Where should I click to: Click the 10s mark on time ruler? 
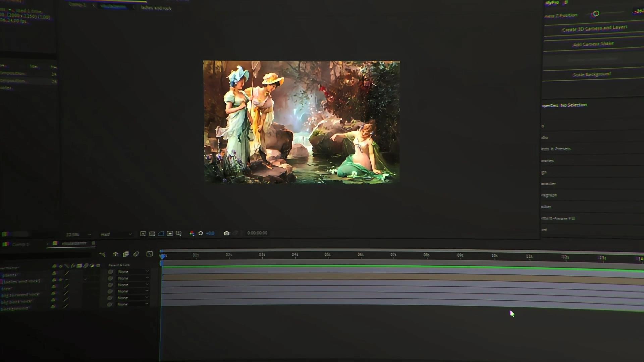[x=494, y=256]
